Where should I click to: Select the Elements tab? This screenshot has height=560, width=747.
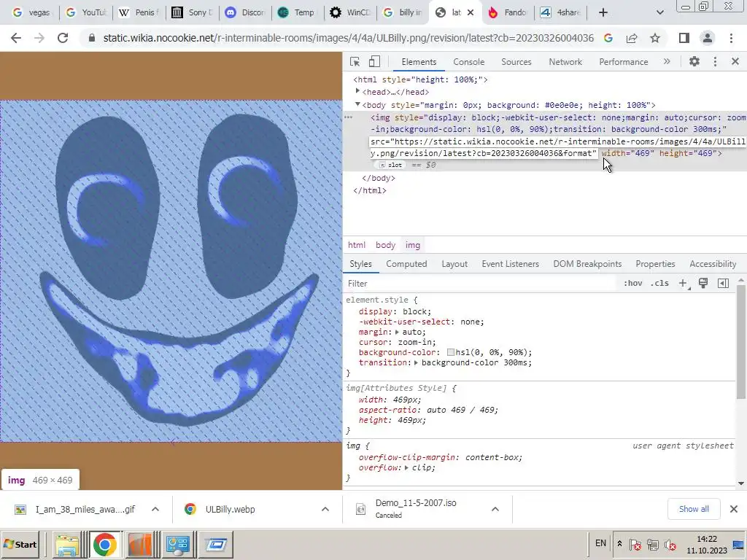tap(419, 62)
